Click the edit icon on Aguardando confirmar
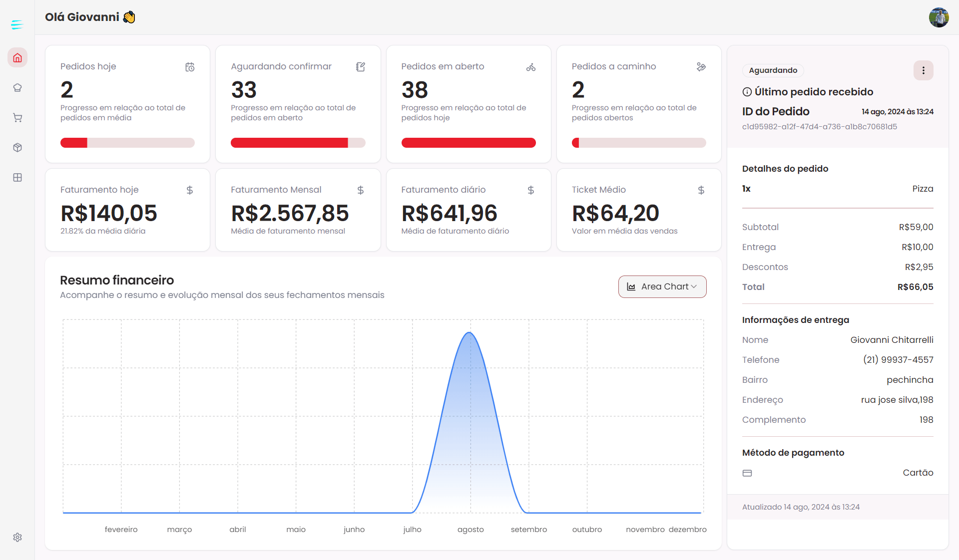The image size is (959, 560). pyautogui.click(x=361, y=67)
